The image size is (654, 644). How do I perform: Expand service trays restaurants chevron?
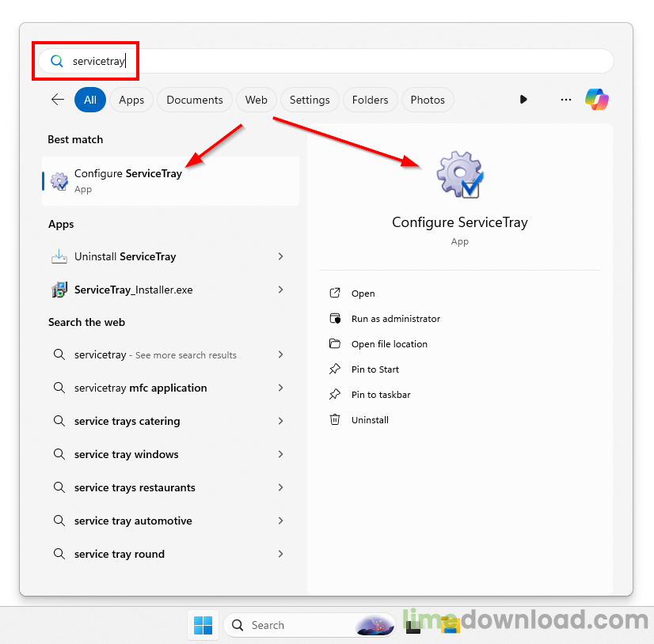[x=281, y=487]
